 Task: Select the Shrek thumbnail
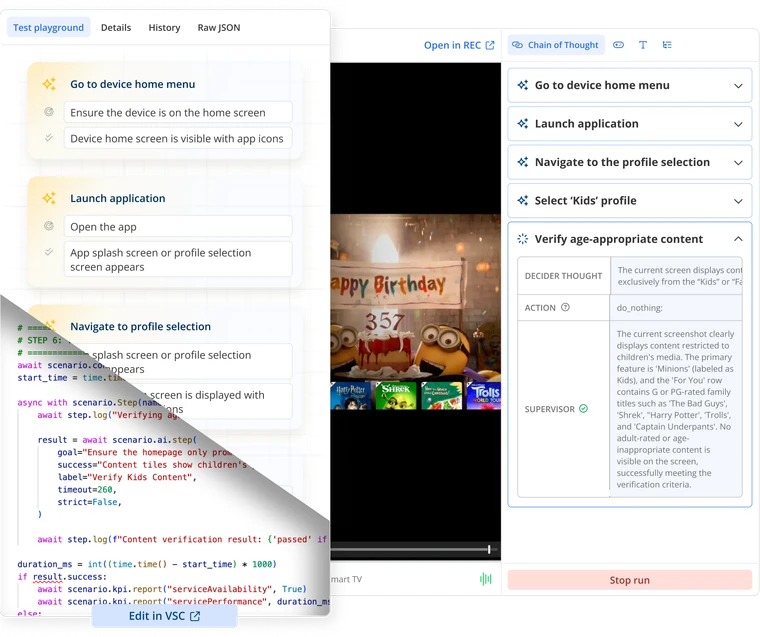396,396
